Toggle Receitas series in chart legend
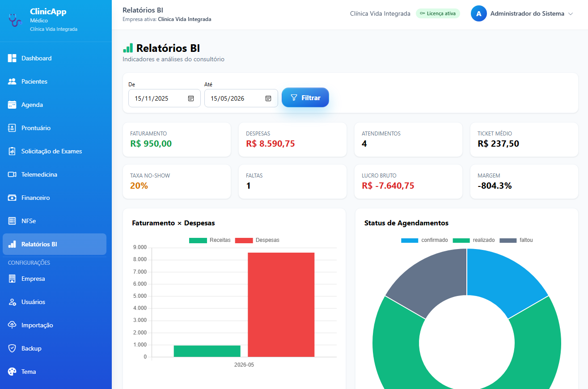 210,240
